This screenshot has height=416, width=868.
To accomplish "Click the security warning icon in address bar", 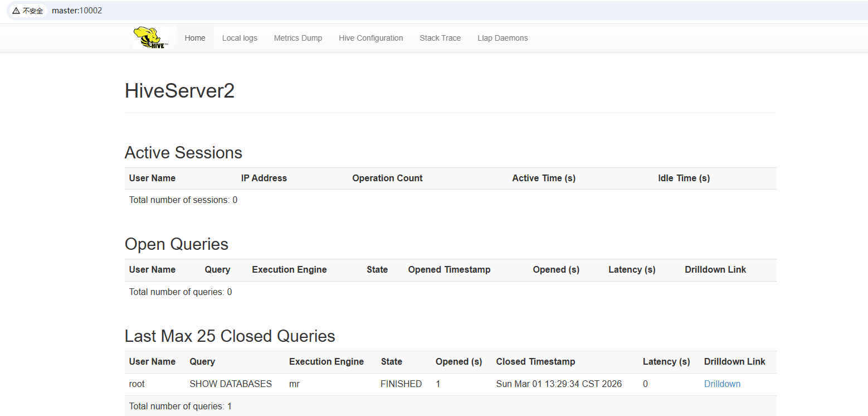I will 16,11.
